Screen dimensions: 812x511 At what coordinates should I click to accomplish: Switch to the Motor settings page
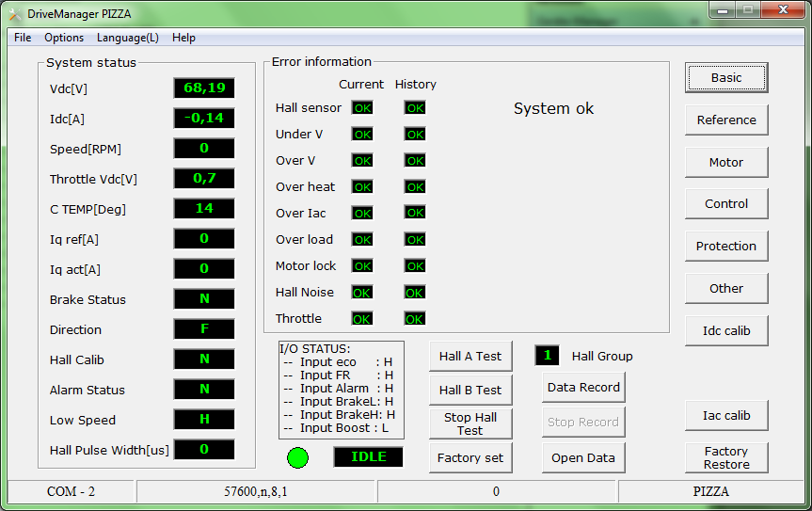tap(725, 162)
